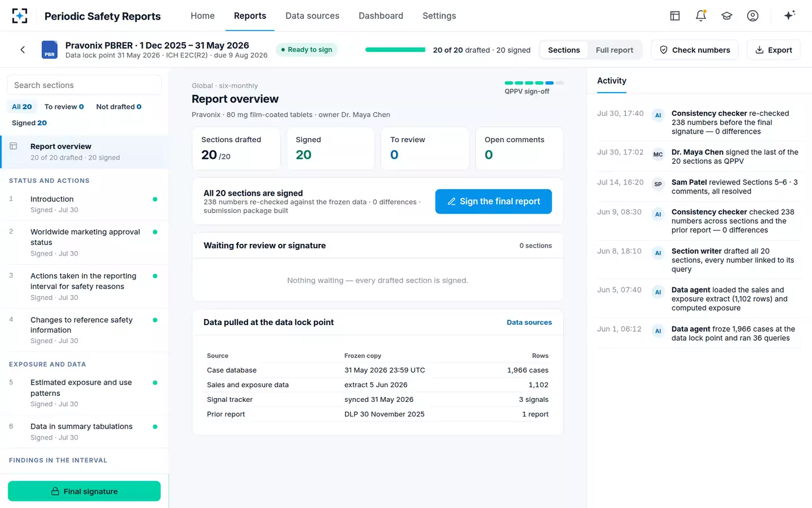Open the AI sparkle assistant icon
The height and width of the screenshot is (508, 812).
coord(789,15)
